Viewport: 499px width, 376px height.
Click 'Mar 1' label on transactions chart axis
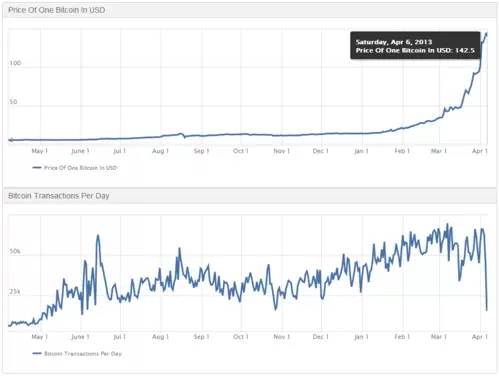(439, 337)
